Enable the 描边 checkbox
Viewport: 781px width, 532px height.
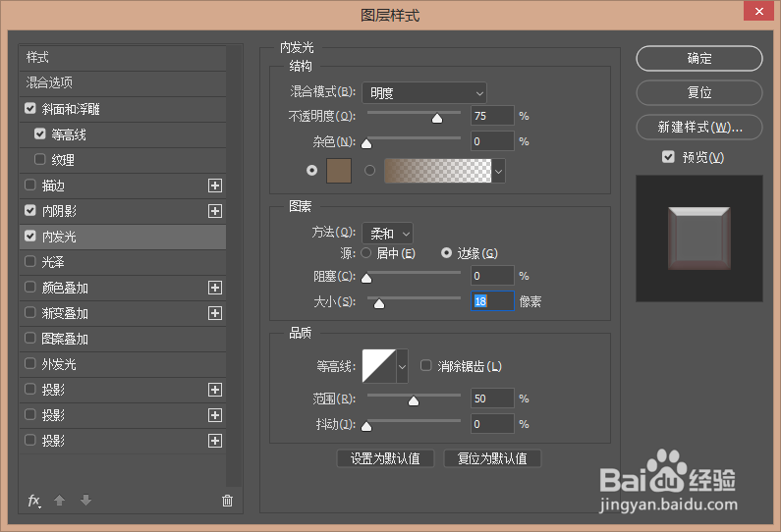click(30, 186)
